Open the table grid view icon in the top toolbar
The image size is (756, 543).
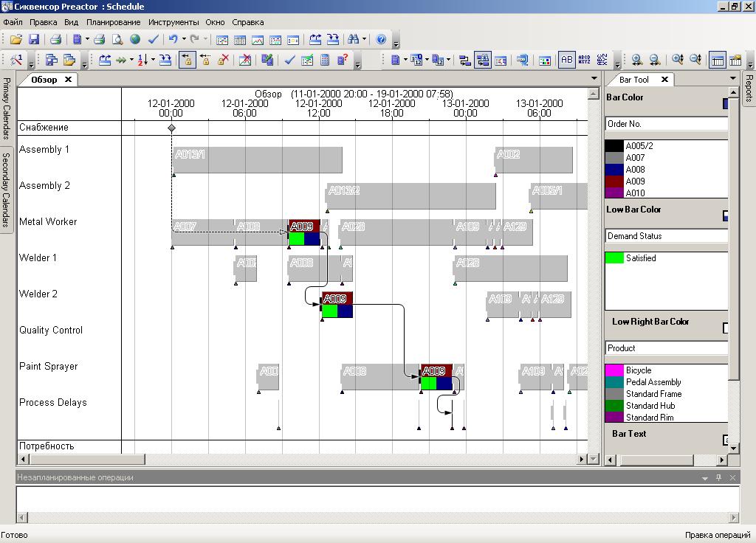(x=240, y=40)
